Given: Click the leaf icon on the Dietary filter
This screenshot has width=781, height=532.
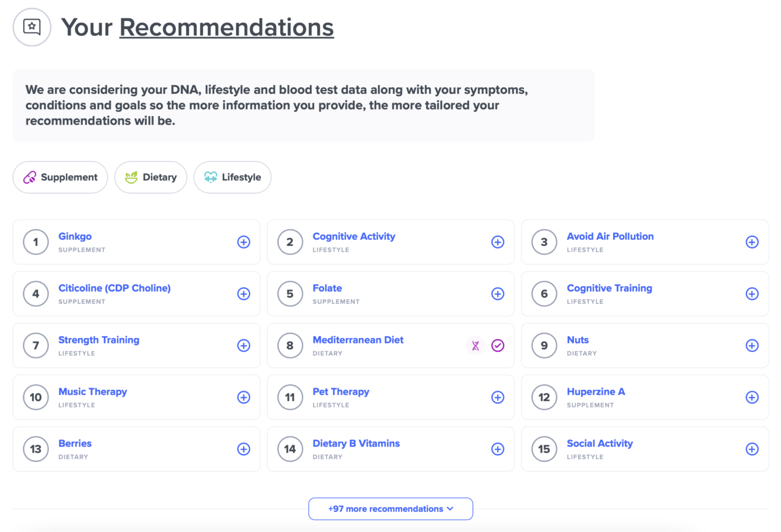Looking at the screenshot, I should pyautogui.click(x=131, y=178).
